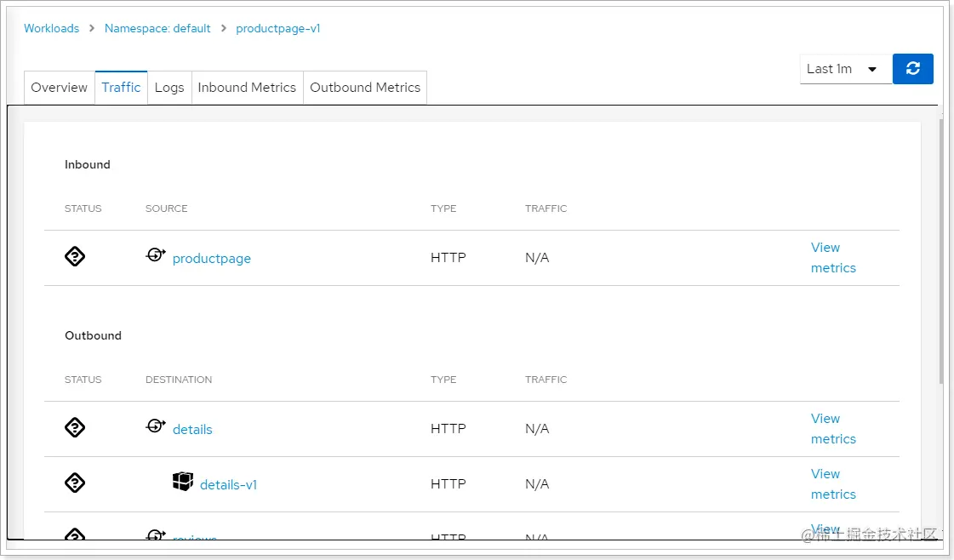The width and height of the screenshot is (954, 560).
Task: Click the unknown status icon in productpage row
Action: click(75, 256)
